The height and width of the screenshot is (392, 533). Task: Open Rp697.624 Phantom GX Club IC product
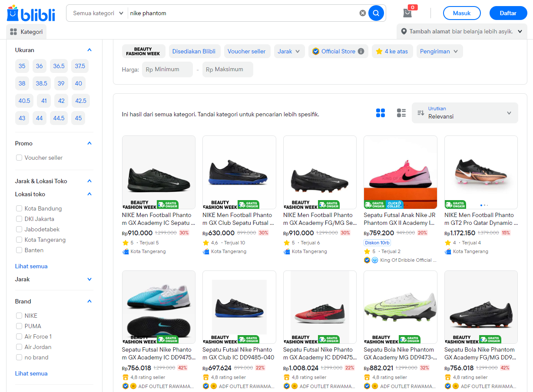[239, 307]
